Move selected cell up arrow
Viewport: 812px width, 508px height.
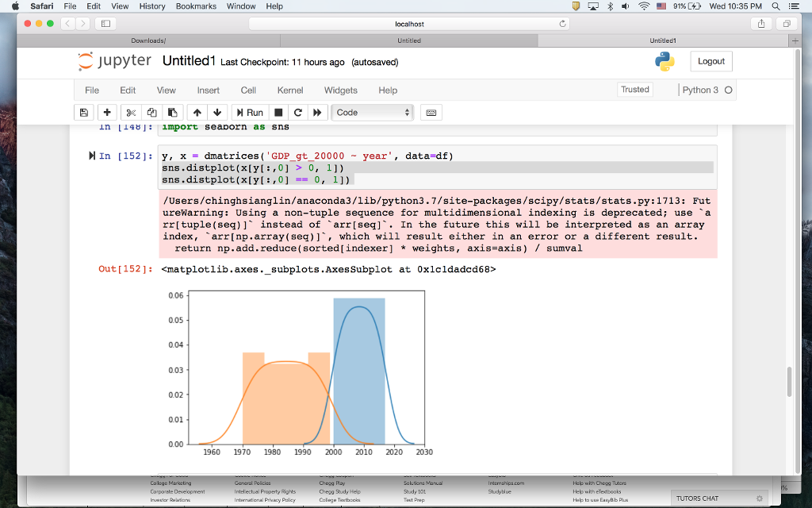(x=197, y=113)
